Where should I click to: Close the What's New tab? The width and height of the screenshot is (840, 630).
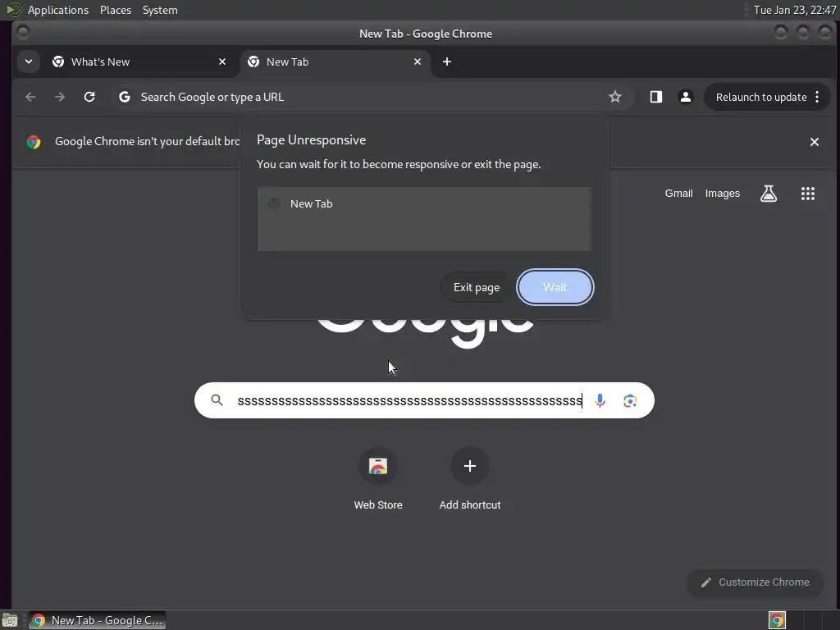pos(222,62)
